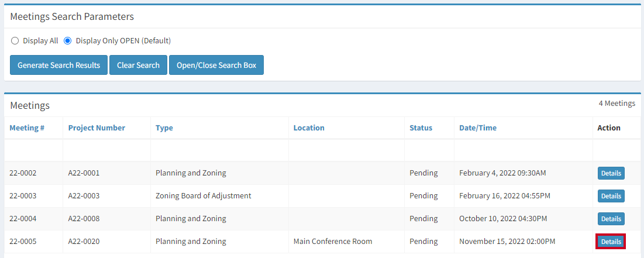Viewport: 644px width, 258px height.
Task: Click the filter field under Type
Action: click(x=219, y=150)
